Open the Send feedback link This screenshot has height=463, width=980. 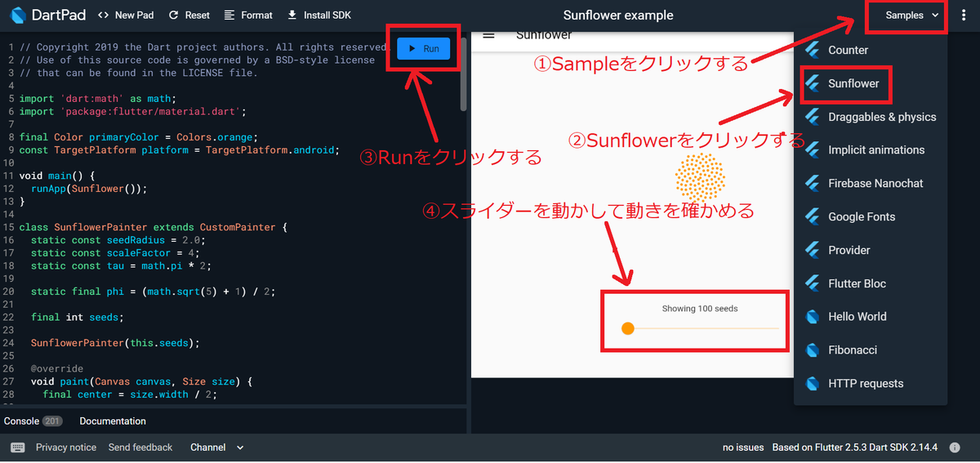pos(140,447)
